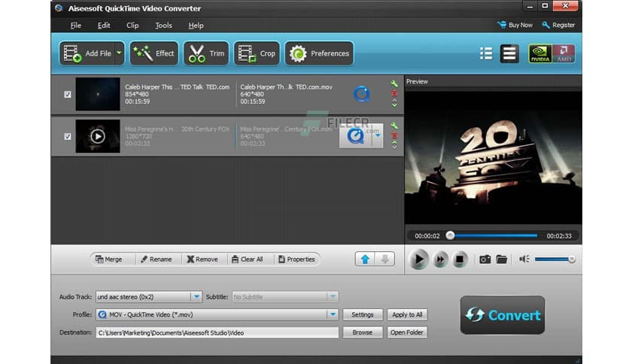Click Apply to All button
This screenshot has height=364, width=629.
point(407,314)
